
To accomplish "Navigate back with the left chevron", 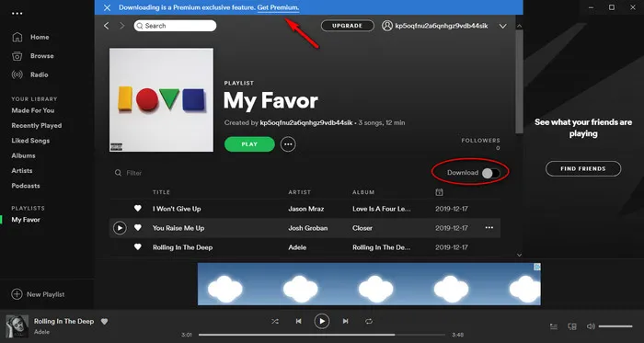I will 107,26.
